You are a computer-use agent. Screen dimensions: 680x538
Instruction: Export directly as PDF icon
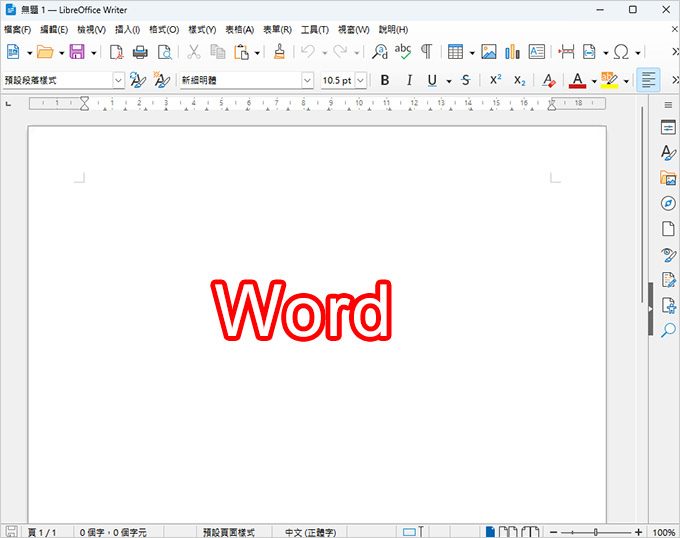click(x=116, y=52)
